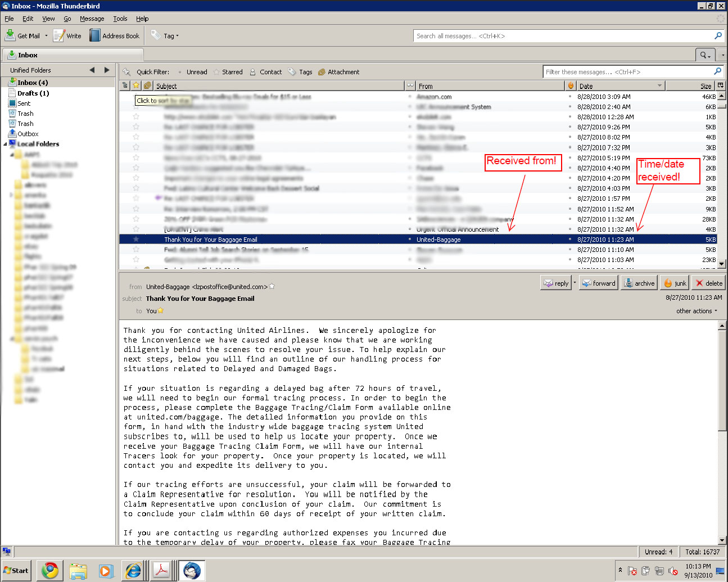Screen dimensions: 728x582
Task: Open Adobe Acrobat from the taskbar
Action: (162, 570)
